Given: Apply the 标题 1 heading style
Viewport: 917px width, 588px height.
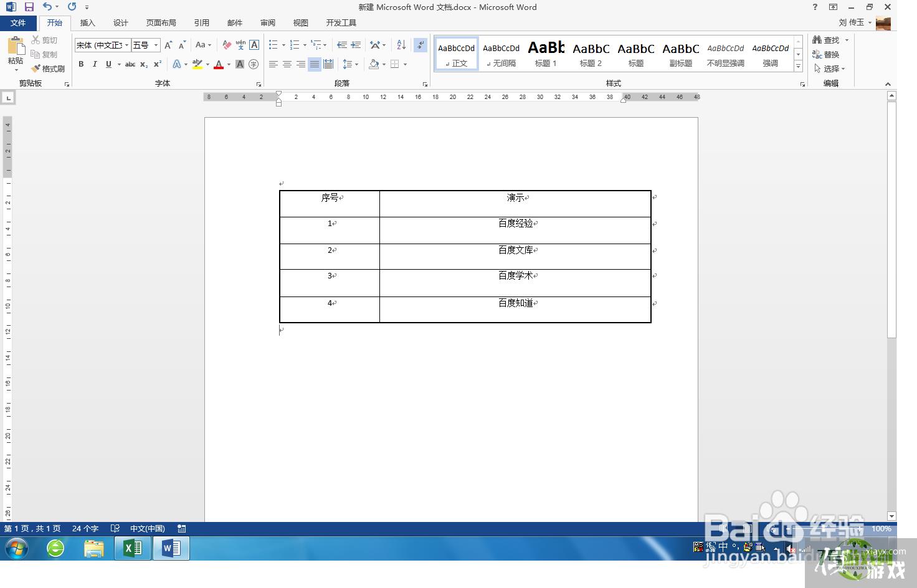Looking at the screenshot, I should click(546, 54).
